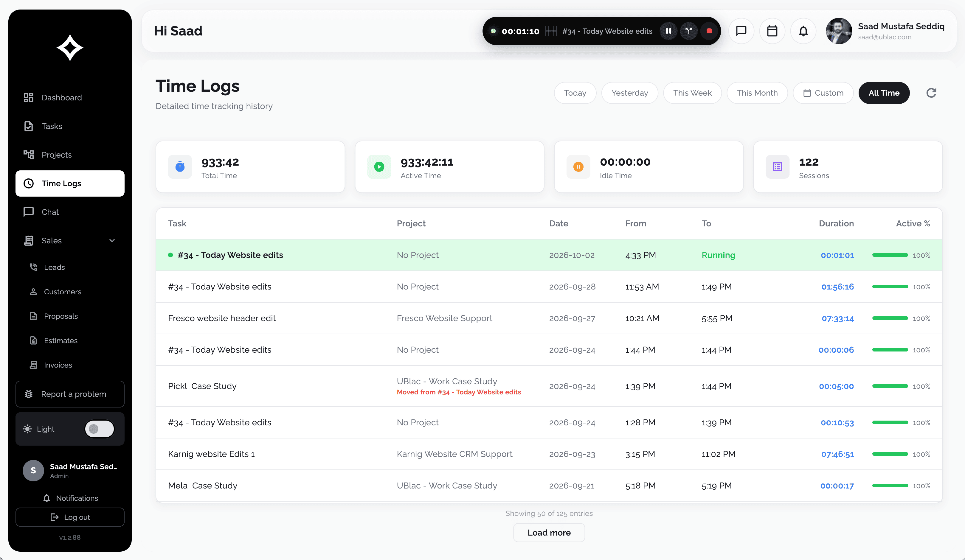Open Chat from sidebar
Screen dimensions: 965x560
[x=70, y=212]
